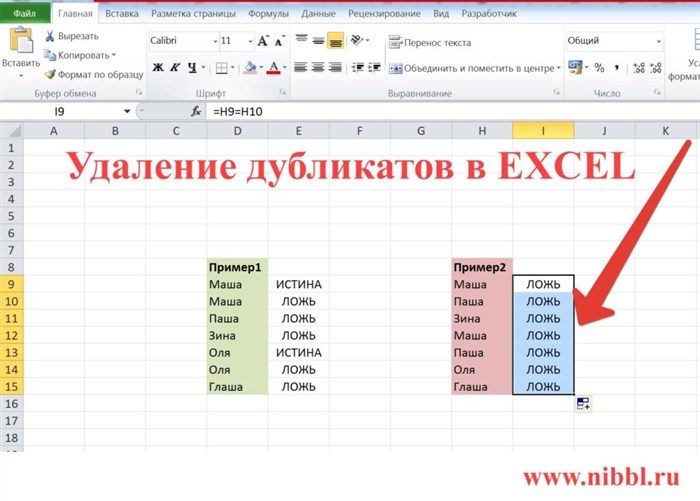Align text to top of cell

pos(301,40)
